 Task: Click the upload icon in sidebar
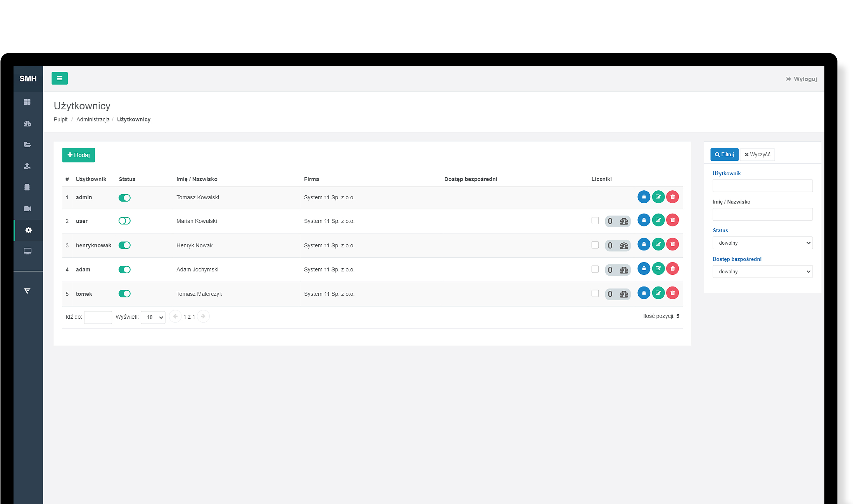click(x=27, y=166)
